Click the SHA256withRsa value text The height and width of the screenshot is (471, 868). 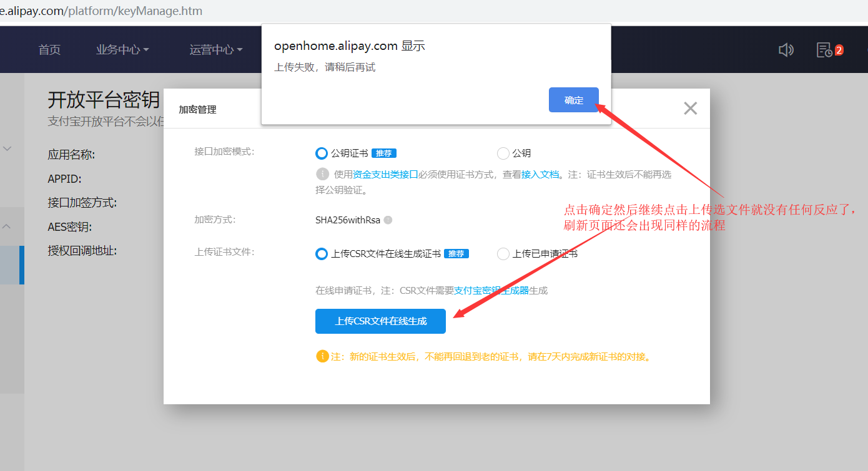[348, 220]
